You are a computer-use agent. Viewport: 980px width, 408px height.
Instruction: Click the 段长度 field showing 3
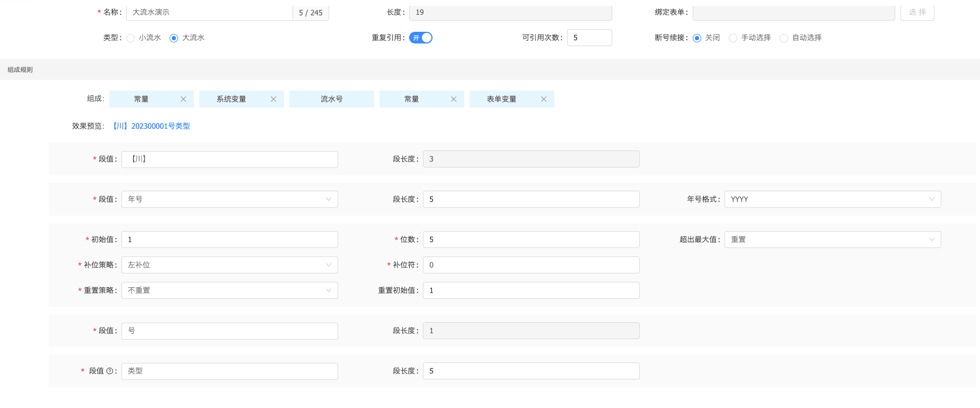(x=531, y=159)
